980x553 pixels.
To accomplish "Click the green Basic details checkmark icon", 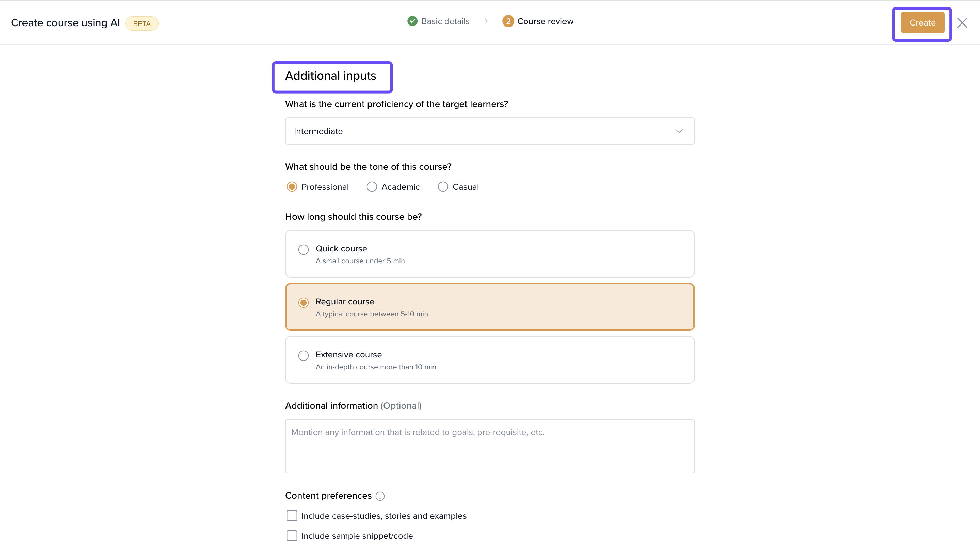I will [412, 21].
